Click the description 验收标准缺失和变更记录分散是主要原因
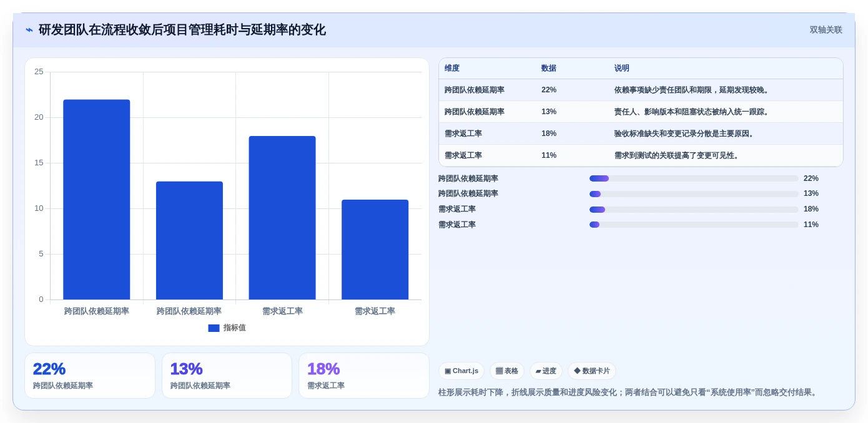 [686, 134]
